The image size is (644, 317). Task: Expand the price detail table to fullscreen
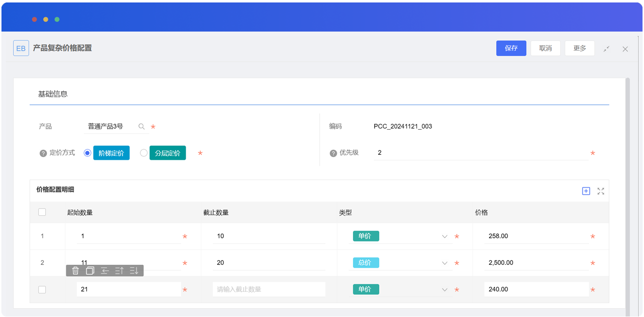[x=601, y=191]
